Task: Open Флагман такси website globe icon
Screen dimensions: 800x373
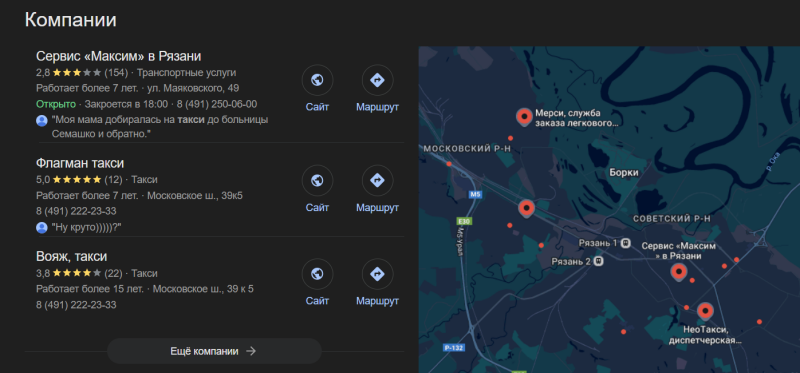Action: click(317, 181)
